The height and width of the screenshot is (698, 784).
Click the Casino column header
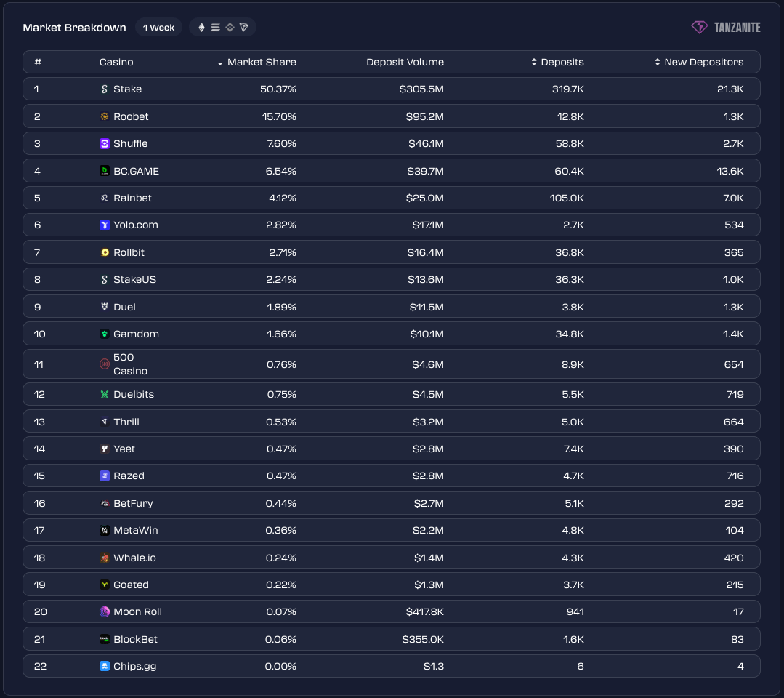point(116,62)
